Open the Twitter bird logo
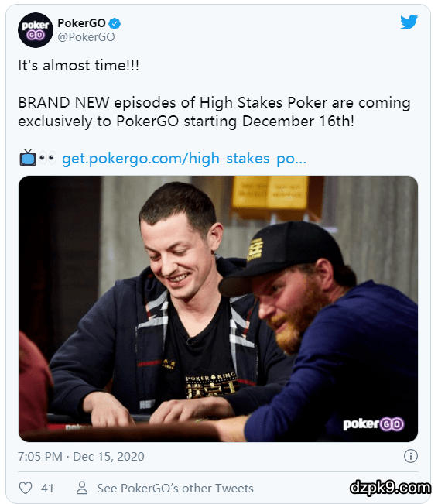Image resolution: width=438 pixels, height=504 pixels. (409, 22)
